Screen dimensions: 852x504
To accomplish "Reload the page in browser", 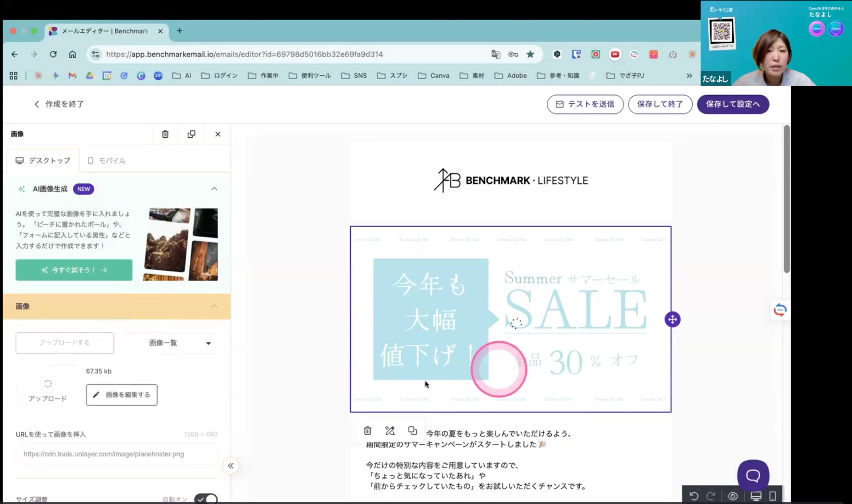I will click(x=53, y=54).
